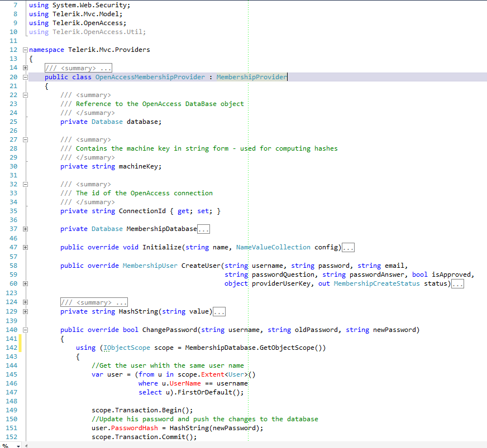Click plus fold marker on line 60

pyautogui.click(x=26, y=283)
